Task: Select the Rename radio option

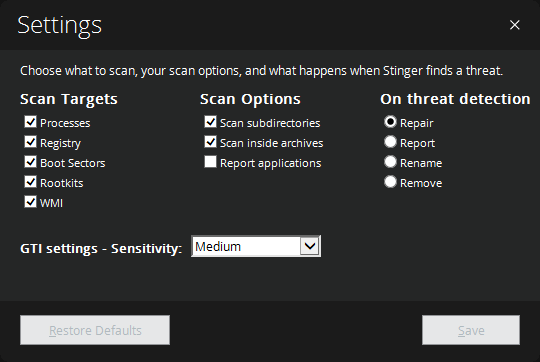Action: pos(390,162)
